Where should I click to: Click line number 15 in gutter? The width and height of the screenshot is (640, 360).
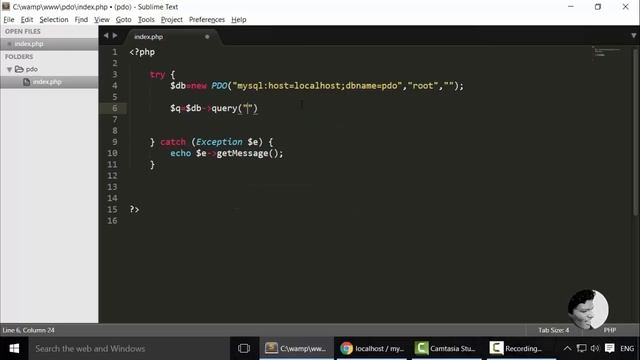tap(112, 209)
